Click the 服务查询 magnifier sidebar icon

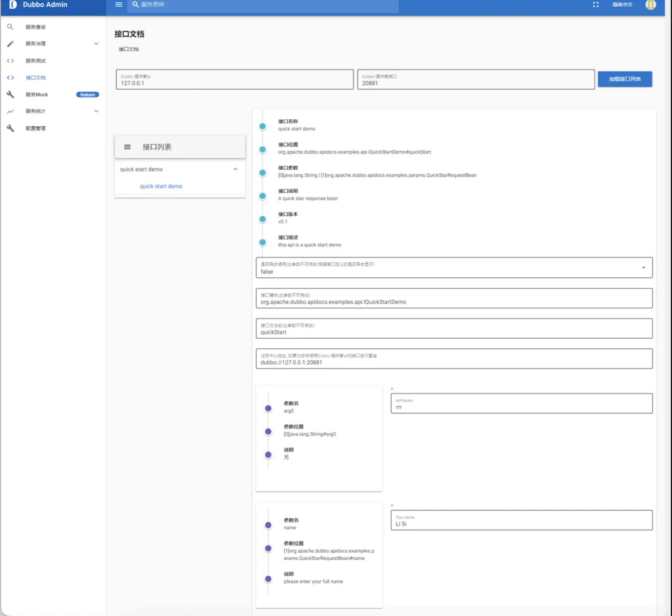(x=10, y=27)
